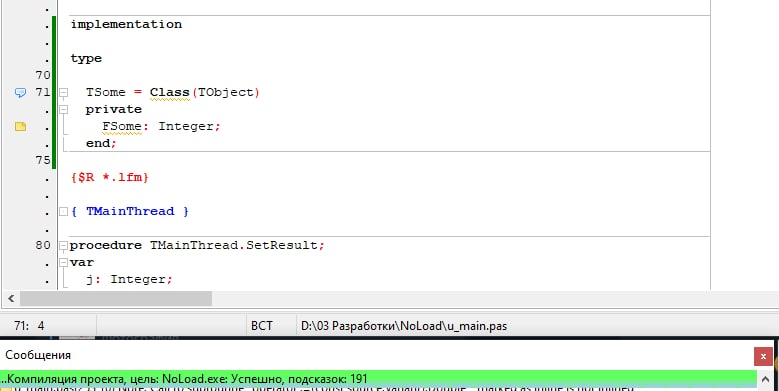This screenshot has width=779, height=391.
Task: Click the messages panel scroll up arrow
Action: click(766, 380)
